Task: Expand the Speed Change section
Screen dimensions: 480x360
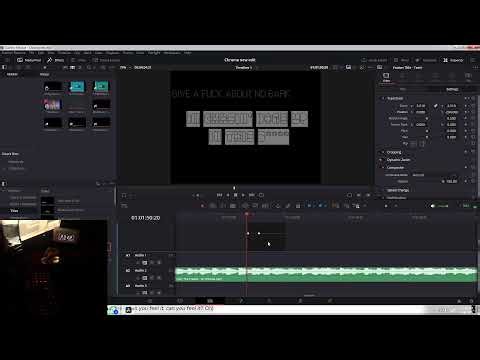Action: [x=397, y=190]
